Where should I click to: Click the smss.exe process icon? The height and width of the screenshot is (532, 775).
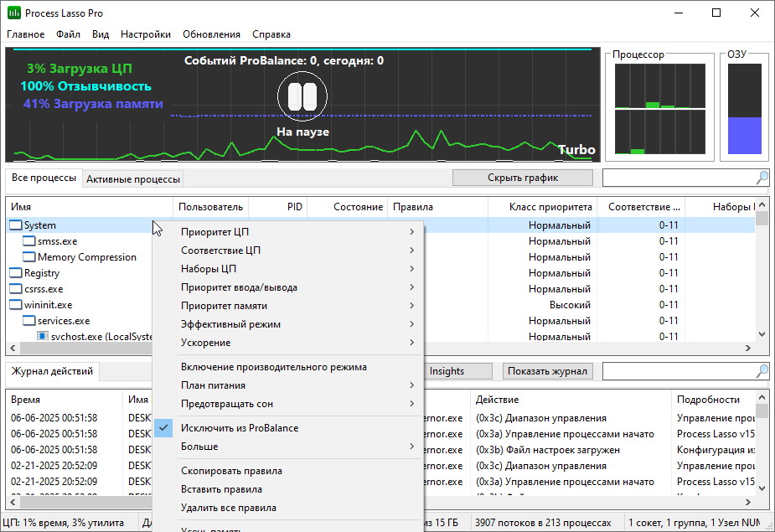pos(29,241)
